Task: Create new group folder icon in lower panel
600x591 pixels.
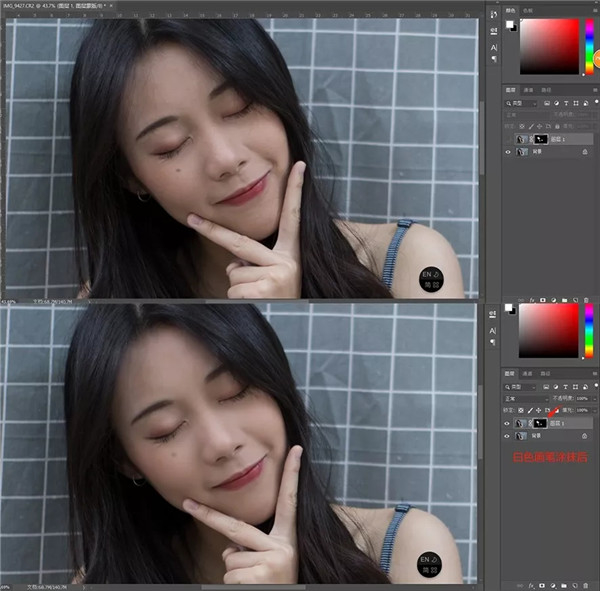Action: pos(564,586)
